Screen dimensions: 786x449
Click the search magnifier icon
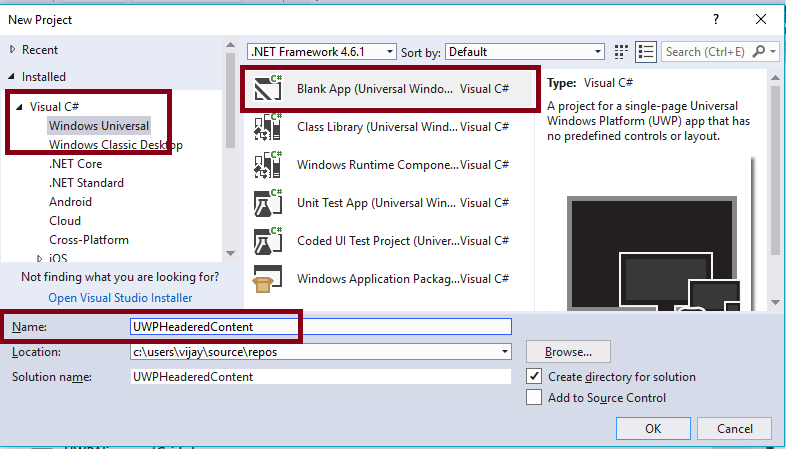click(759, 51)
